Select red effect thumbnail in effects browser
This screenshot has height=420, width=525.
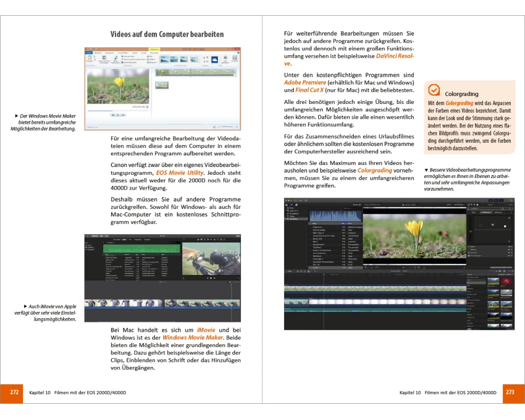click(506, 281)
